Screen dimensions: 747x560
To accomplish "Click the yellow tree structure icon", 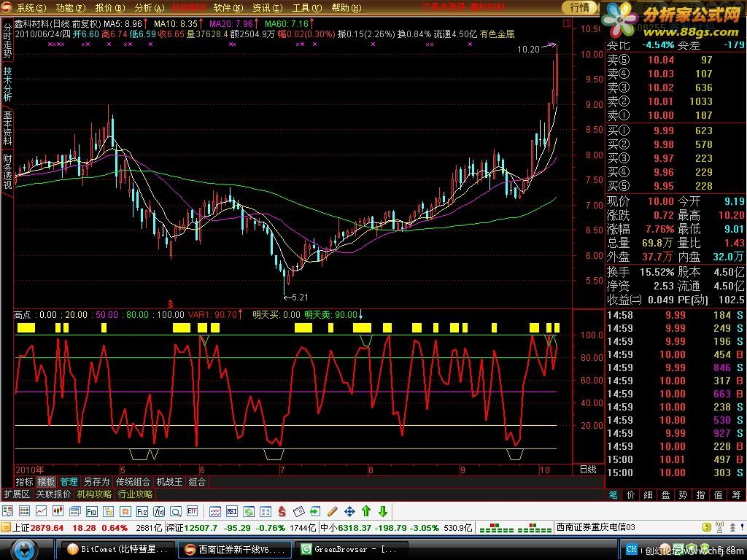I will click(109, 511).
